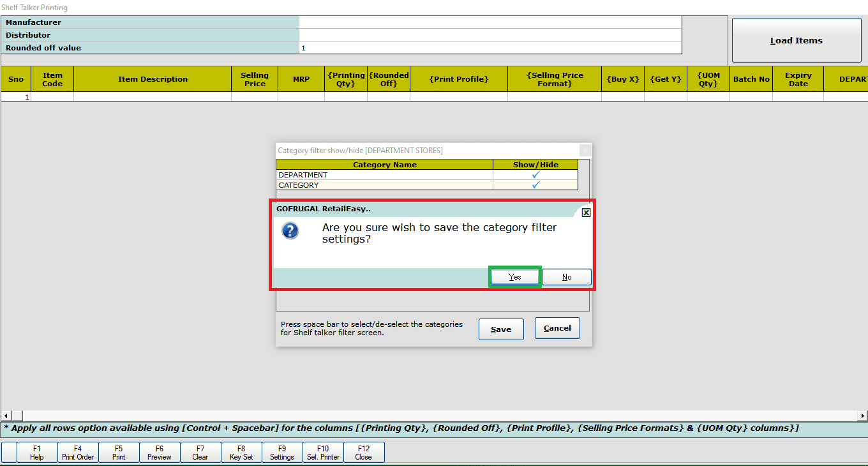Click the F7 Clear button
The width and height of the screenshot is (868, 466).
point(200,453)
